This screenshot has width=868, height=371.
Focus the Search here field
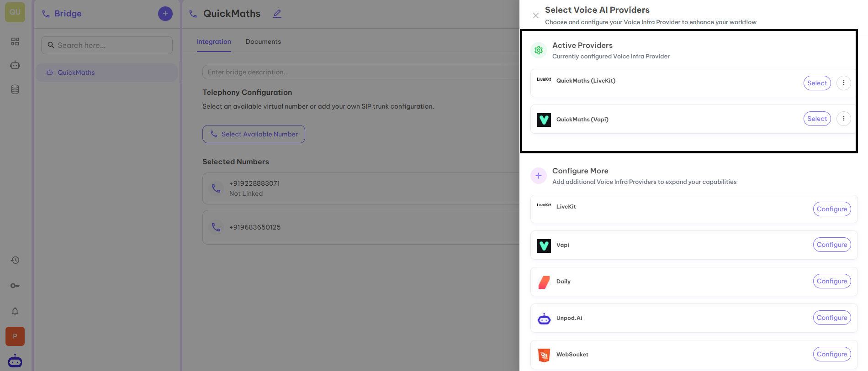pyautogui.click(x=107, y=45)
